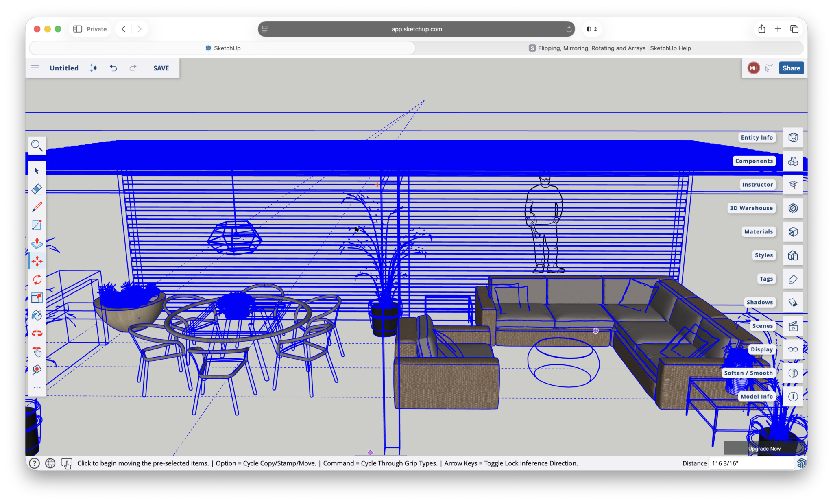Go back in browser history
The height and width of the screenshot is (504, 833).
tap(124, 29)
